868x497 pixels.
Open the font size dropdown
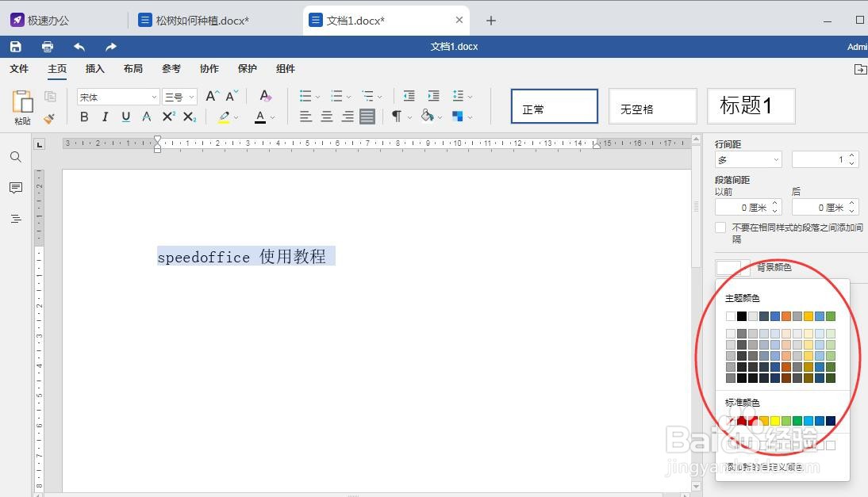[190, 96]
